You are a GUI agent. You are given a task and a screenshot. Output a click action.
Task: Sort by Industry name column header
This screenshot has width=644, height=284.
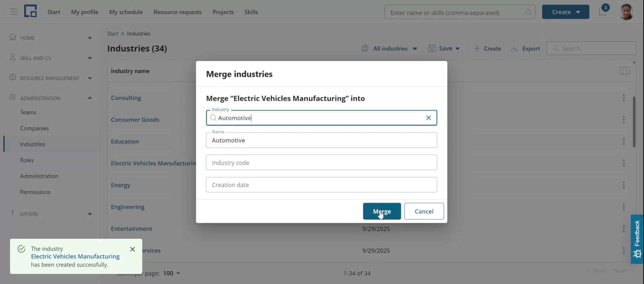coord(130,71)
